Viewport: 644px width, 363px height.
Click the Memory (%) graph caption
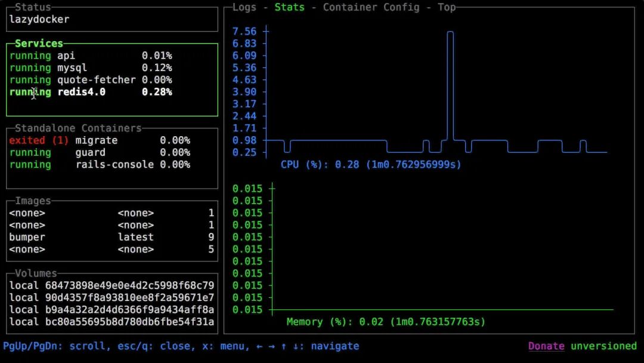coord(386,322)
